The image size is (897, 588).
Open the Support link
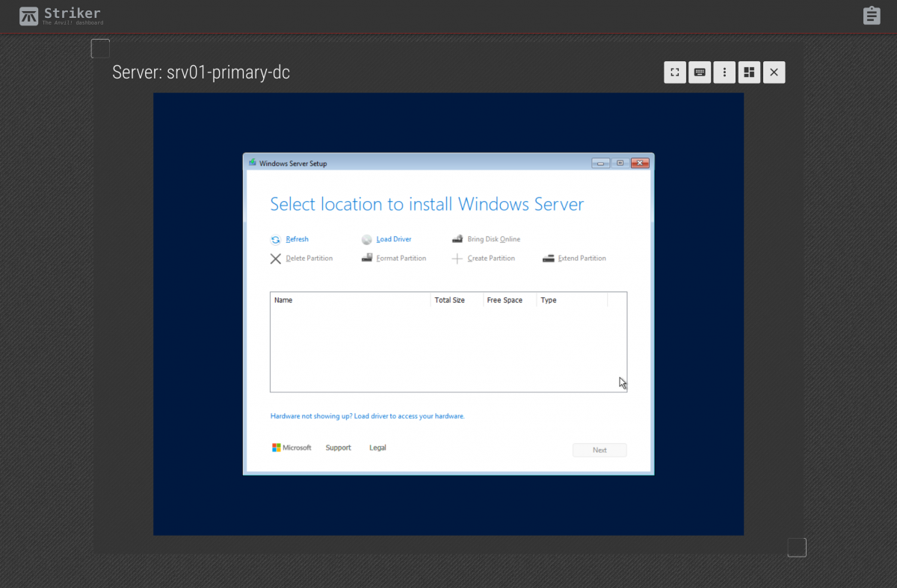[338, 448]
